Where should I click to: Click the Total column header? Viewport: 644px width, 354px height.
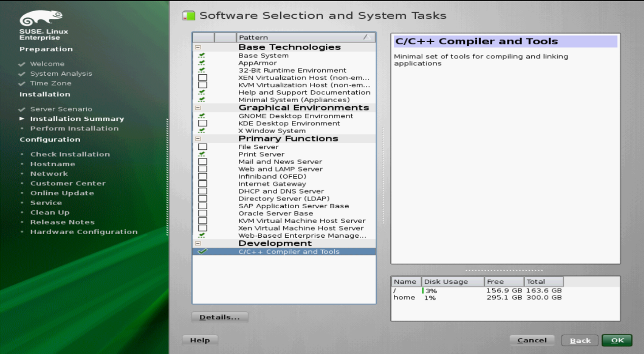(x=544, y=281)
